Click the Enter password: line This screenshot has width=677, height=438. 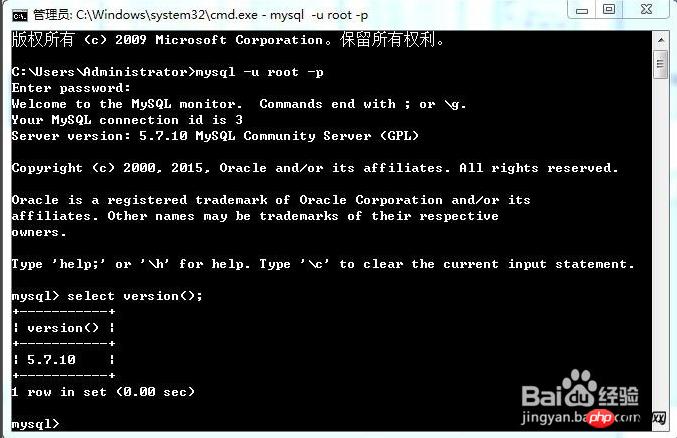point(71,88)
